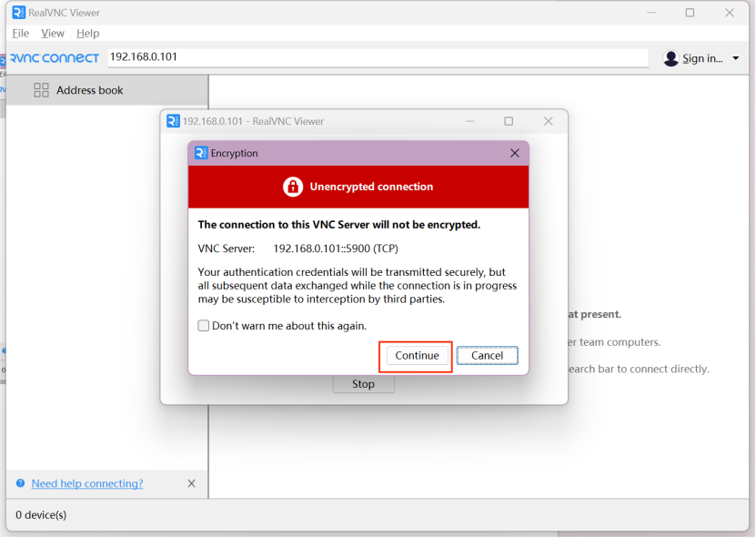Click the red padlock unencrypted icon
This screenshot has width=756, height=538.
[292, 187]
